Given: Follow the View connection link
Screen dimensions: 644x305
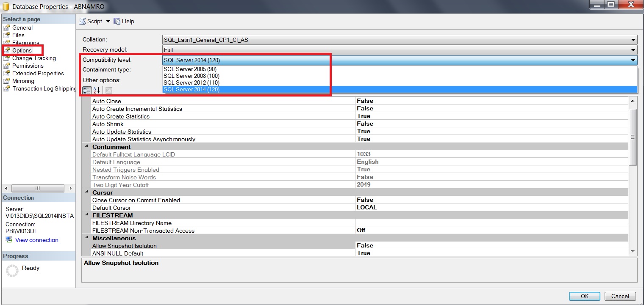Looking at the screenshot, I should (36, 240).
